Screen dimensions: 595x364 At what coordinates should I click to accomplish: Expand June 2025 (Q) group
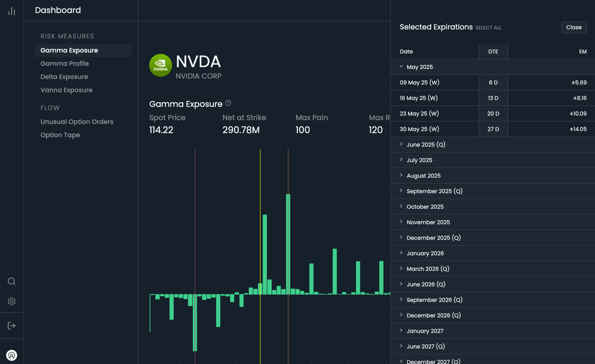pos(493,144)
